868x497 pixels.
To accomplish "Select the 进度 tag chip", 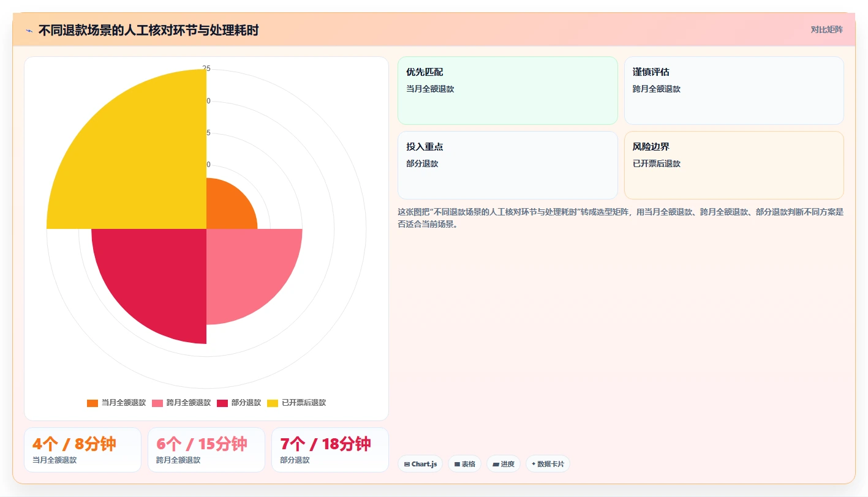I will pyautogui.click(x=504, y=464).
